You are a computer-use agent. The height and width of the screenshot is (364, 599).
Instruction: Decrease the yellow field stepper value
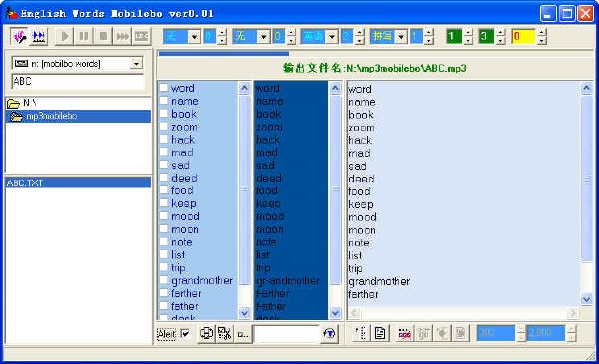[541, 41]
